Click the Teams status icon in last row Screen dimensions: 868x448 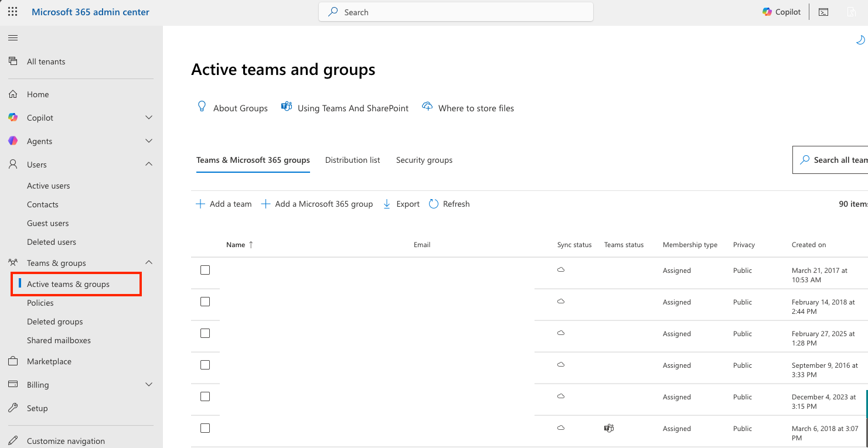(x=608, y=428)
